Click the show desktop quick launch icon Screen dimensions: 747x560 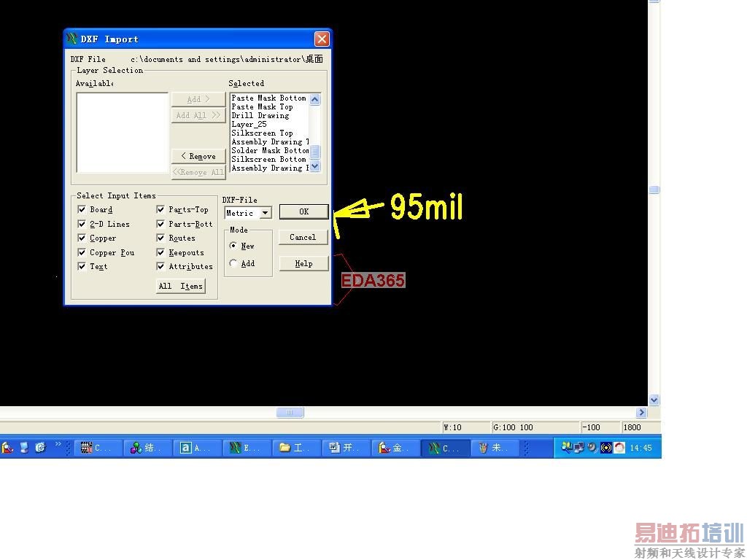point(24,448)
